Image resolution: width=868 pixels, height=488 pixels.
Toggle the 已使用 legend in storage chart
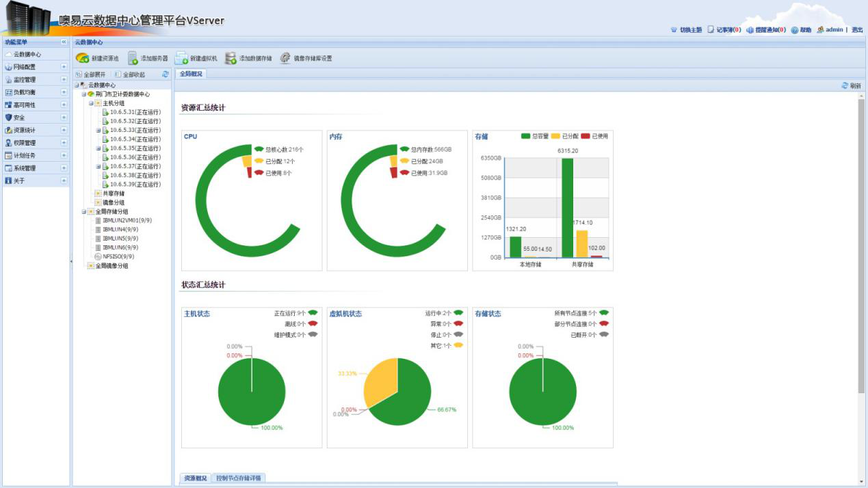tap(585, 137)
